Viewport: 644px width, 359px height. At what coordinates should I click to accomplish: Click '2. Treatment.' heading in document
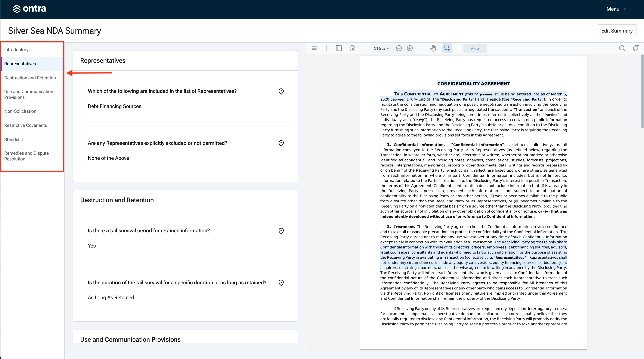[x=401, y=227]
